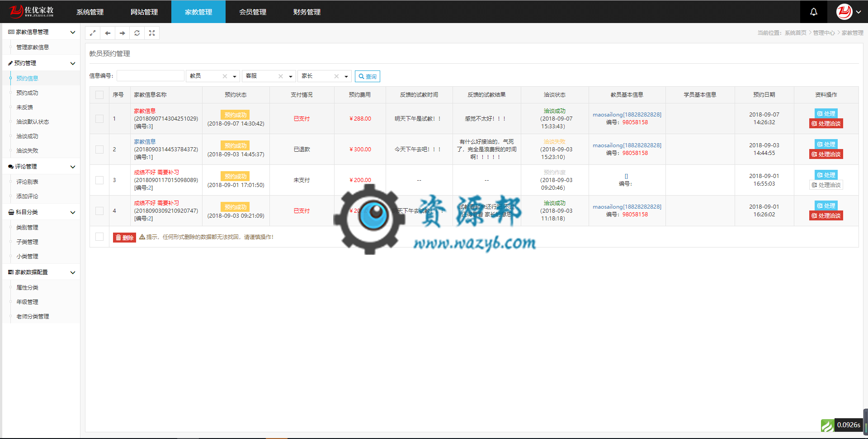868x439 pixels.
Task: Open the notification bell
Action: tap(813, 12)
